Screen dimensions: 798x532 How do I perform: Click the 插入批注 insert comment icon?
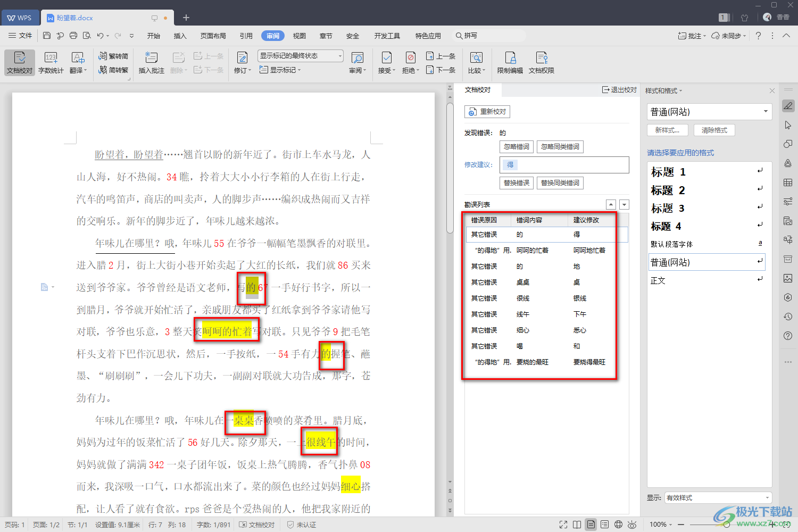(151, 62)
